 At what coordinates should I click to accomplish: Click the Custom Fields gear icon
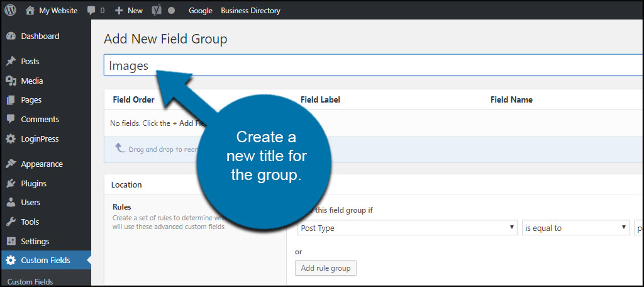coord(11,261)
